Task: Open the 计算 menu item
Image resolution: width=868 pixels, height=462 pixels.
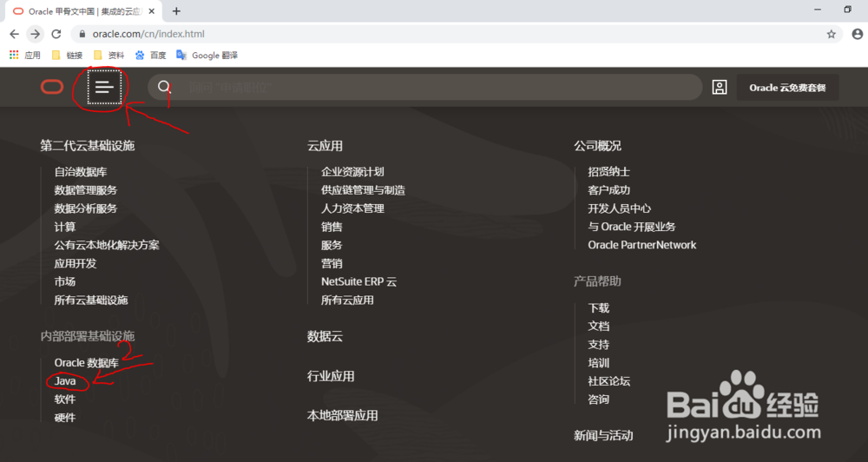Action: 65,227
